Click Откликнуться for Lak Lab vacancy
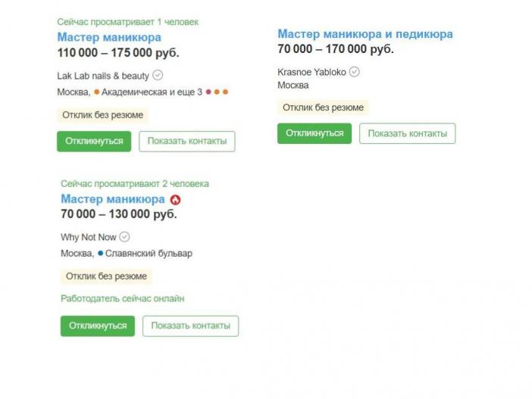The height and width of the screenshot is (399, 532). pyautogui.click(x=94, y=141)
